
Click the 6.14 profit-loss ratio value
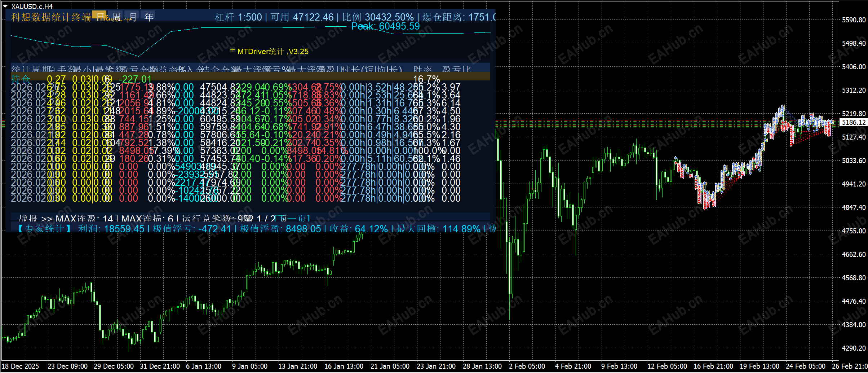point(451,103)
